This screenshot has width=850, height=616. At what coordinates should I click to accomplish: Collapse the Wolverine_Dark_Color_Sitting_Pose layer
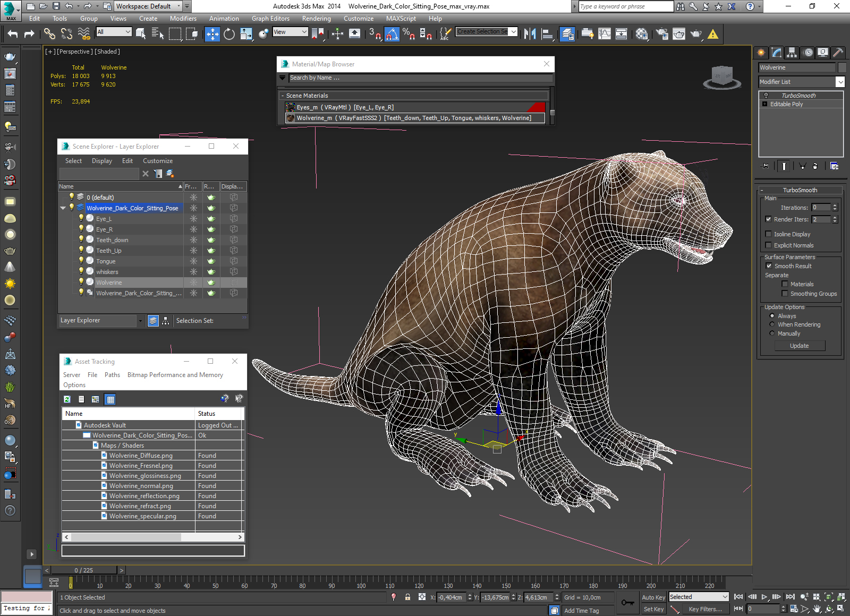click(63, 208)
